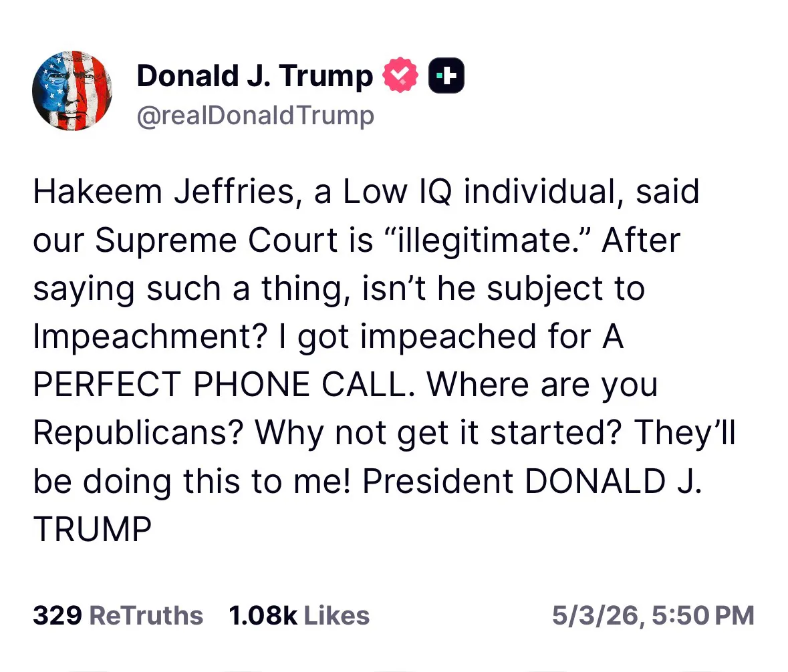Click the Likes label
This screenshot has height=672, width=788.
337,615
